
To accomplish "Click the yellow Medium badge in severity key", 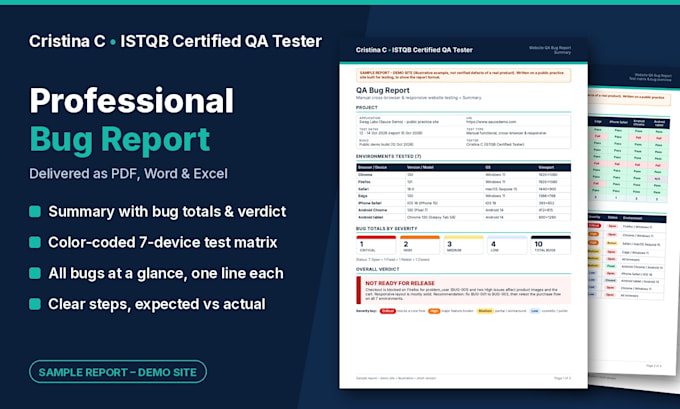I will (x=485, y=311).
